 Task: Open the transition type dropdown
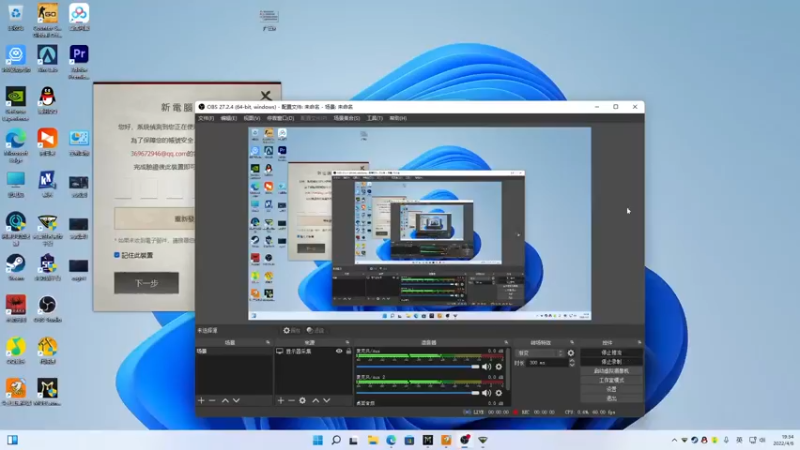pyautogui.click(x=540, y=353)
